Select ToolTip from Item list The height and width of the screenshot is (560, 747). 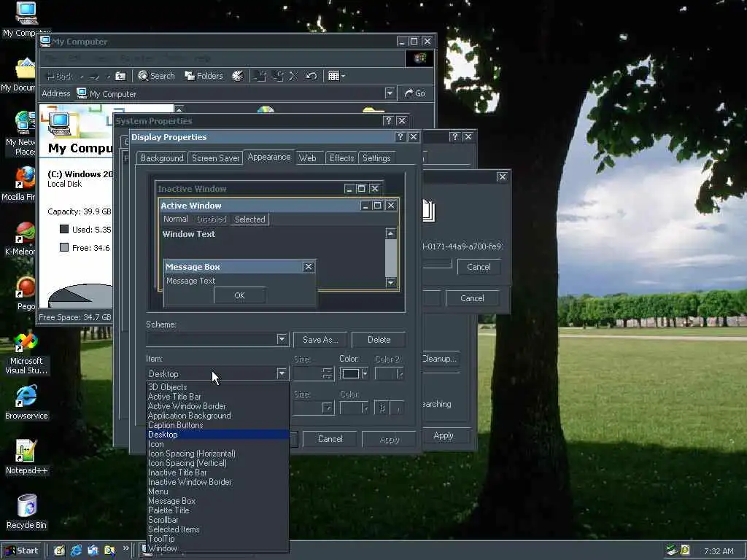(217, 539)
